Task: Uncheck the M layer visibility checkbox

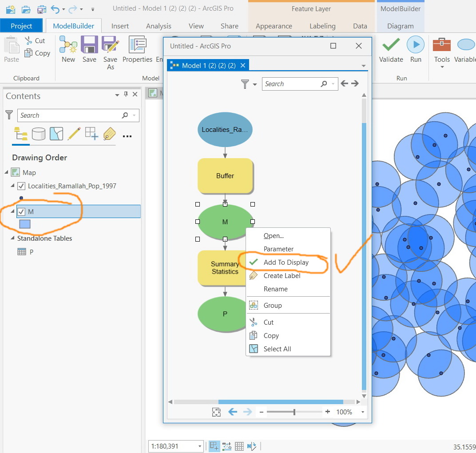Action: pos(21,212)
